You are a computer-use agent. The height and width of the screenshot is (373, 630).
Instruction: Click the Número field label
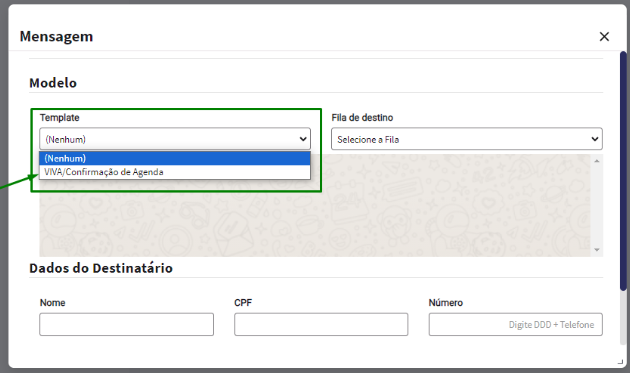tap(446, 303)
